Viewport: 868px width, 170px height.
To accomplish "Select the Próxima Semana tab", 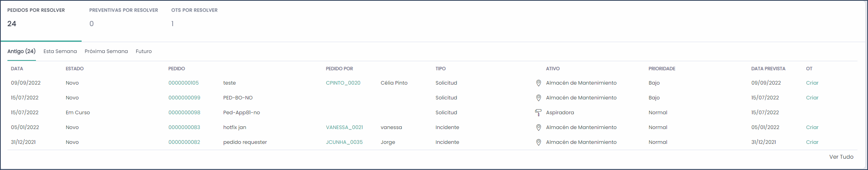I will coord(106,51).
